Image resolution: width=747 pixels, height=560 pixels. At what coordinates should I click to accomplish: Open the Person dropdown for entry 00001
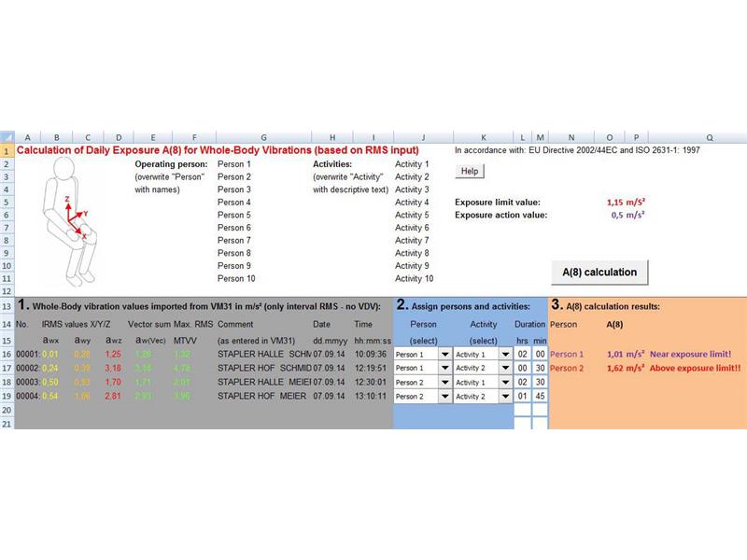pos(444,355)
